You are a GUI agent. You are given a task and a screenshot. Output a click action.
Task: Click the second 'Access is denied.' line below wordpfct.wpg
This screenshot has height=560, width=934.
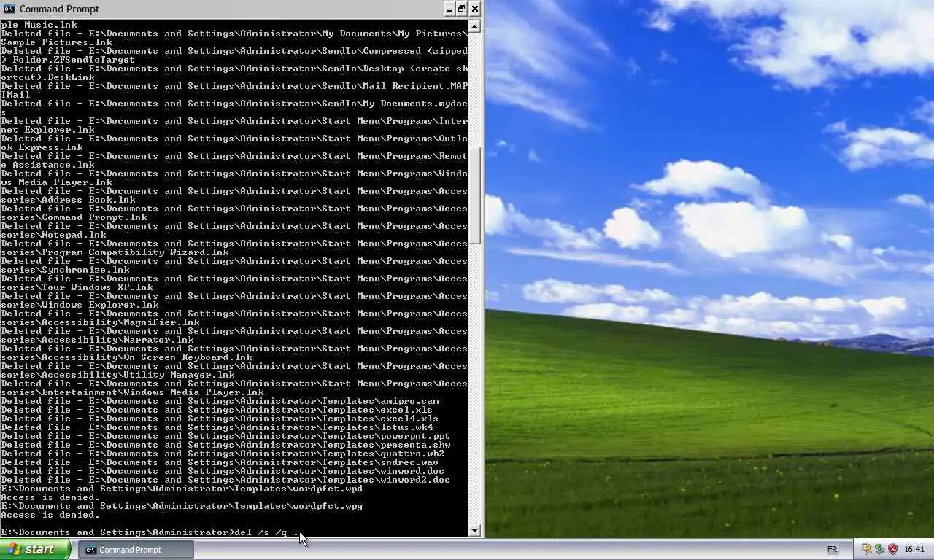(x=50, y=515)
